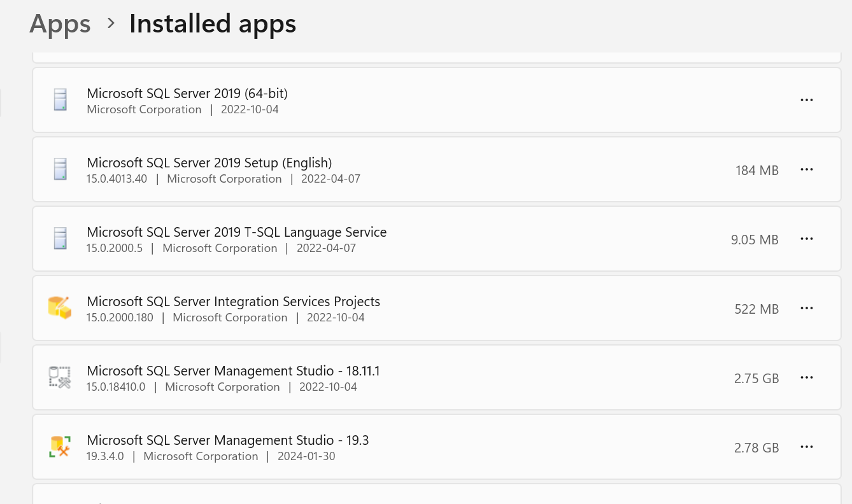Open more options for SQL Server 2019 (64-bit)
The image size is (852, 504).
pos(806,100)
